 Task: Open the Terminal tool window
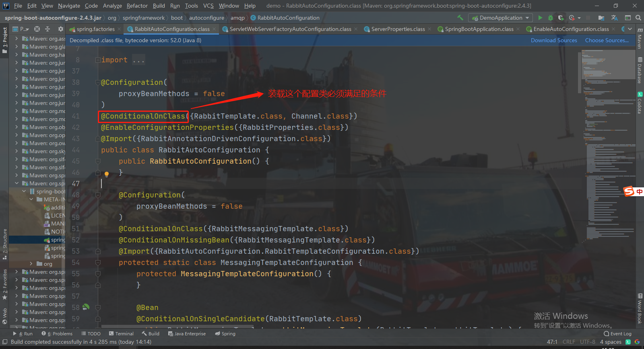pos(121,334)
